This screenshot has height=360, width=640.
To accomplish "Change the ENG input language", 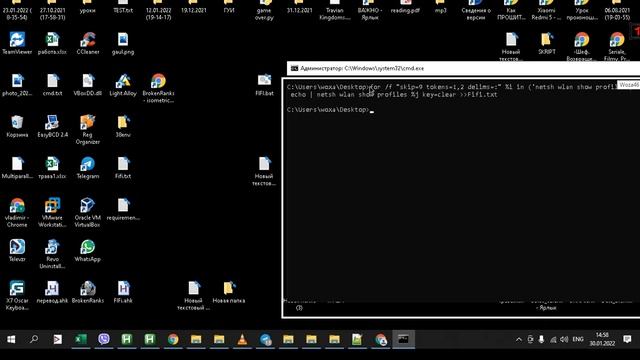I will (x=578, y=339).
